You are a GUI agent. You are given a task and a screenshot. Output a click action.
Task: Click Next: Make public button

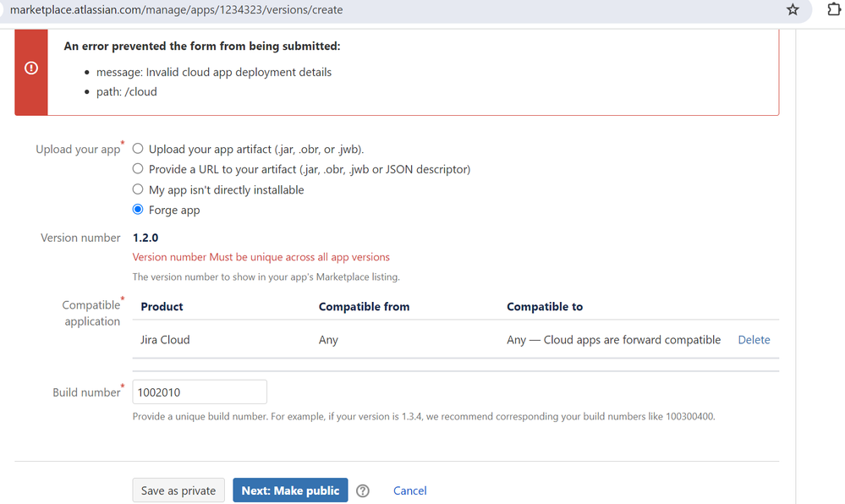[x=290, y=490]
